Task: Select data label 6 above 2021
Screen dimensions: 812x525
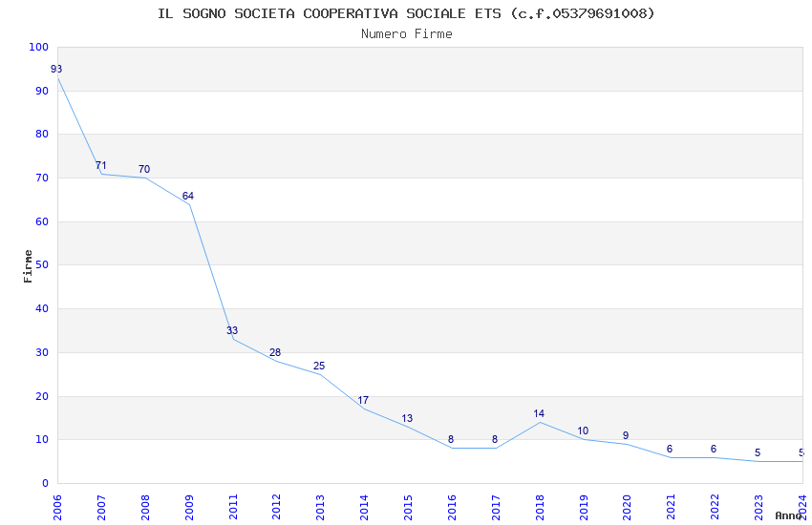Action: coord(670,449)
